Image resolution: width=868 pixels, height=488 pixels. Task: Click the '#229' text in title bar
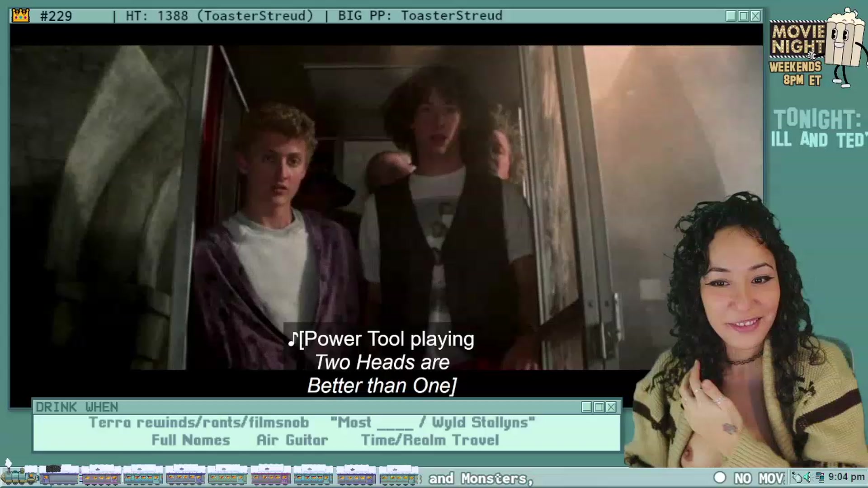click(56, 16)
